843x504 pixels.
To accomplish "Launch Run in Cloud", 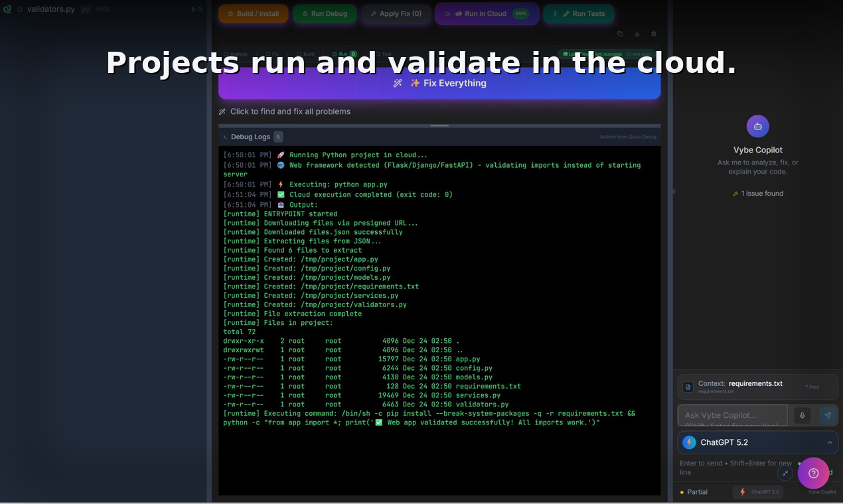I will pyautogui.click(x=487, y=13).
